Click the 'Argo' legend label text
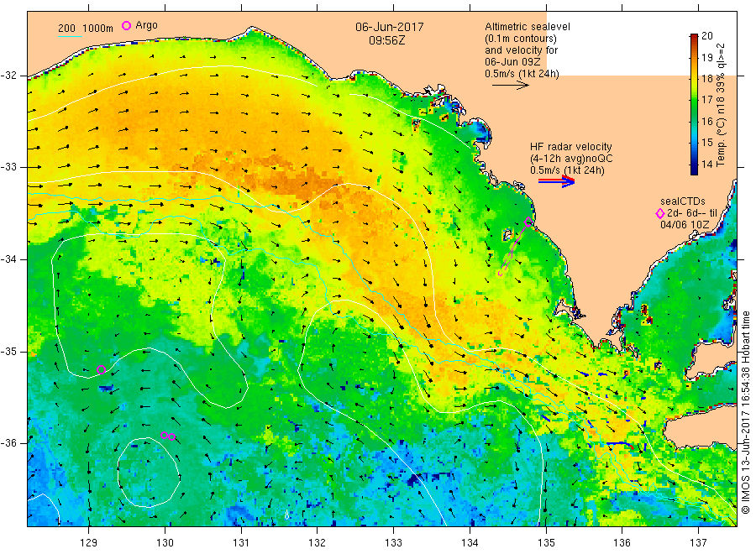This screenshot has height=554, width=756. click(x=146, y=25)
